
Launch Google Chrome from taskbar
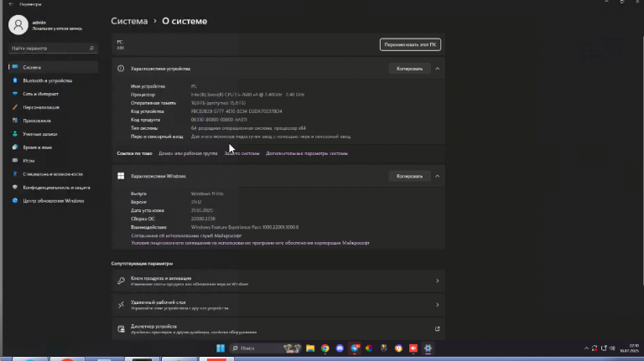point(325,348)
